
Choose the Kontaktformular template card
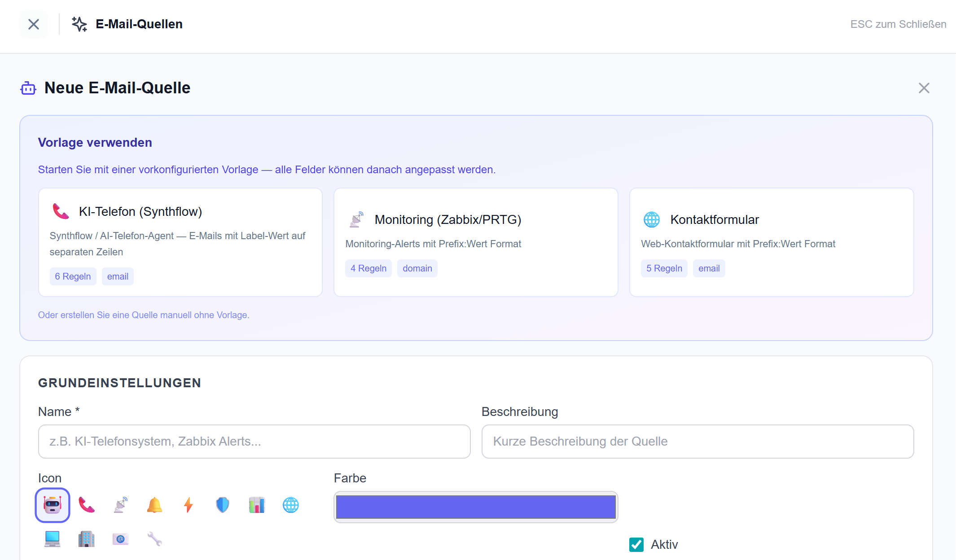pos(771,242)
